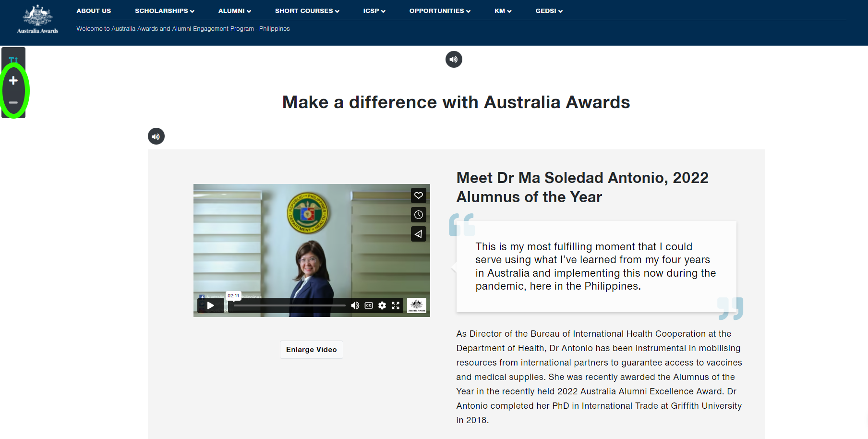868x439 pixels.
Task: Expand the Alumni dropdown
Action: click(235, 11)
